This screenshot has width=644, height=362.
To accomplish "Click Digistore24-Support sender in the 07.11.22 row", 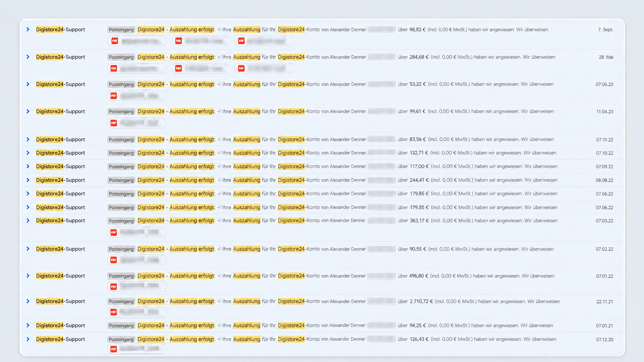I will pos(60,139).
